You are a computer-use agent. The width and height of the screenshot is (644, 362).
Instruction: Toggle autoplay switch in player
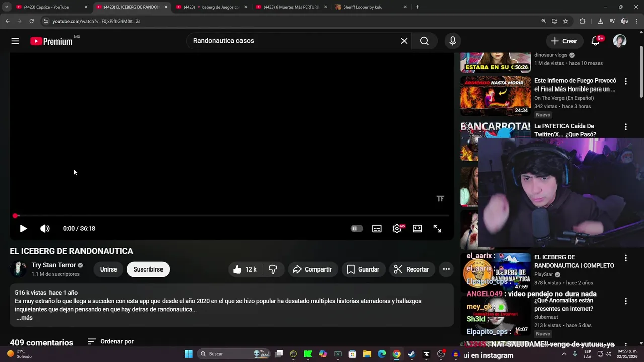(356, 229)
